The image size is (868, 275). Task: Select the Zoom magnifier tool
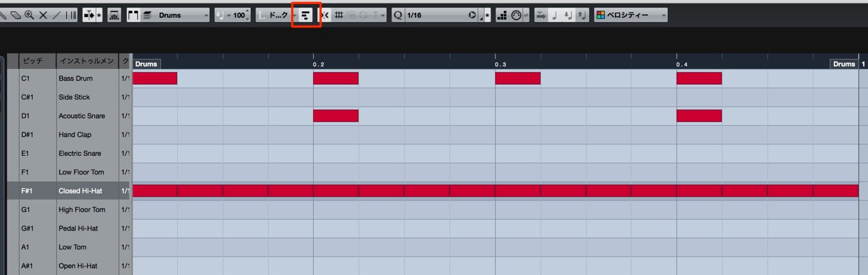[x=29, y=15]
